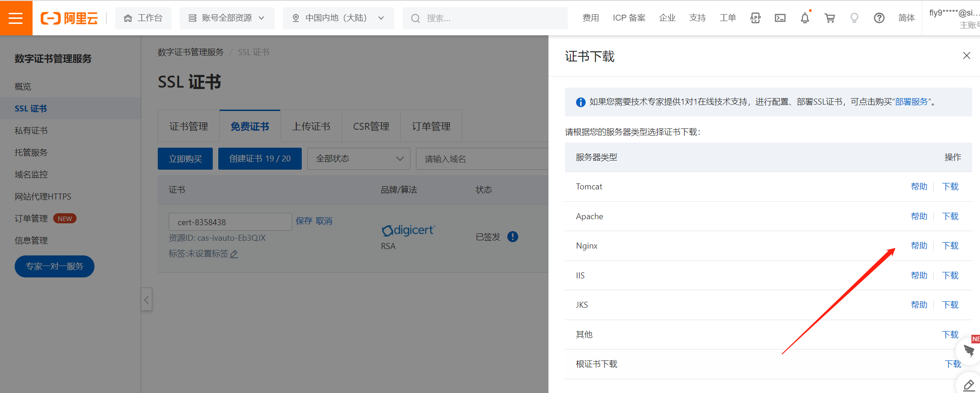The height and width of the screenshot is (393, 980).
Task: Switch to the CSR管理 tab
Action: tap(371, 126)
